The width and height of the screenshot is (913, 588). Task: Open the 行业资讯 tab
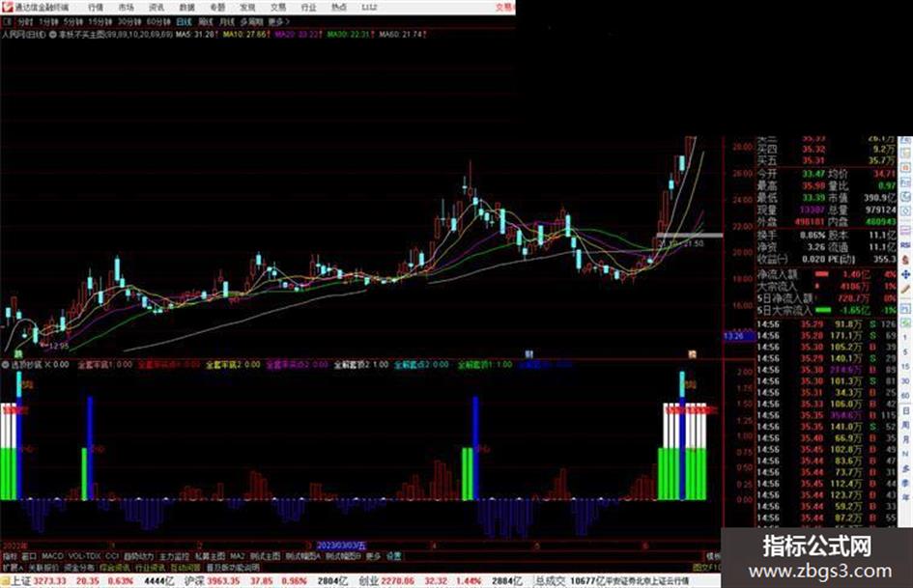151,568
